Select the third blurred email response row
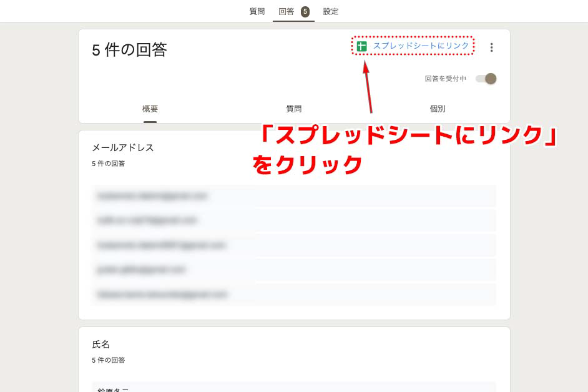The image size is (588, 392). click(x=293, y=245)
